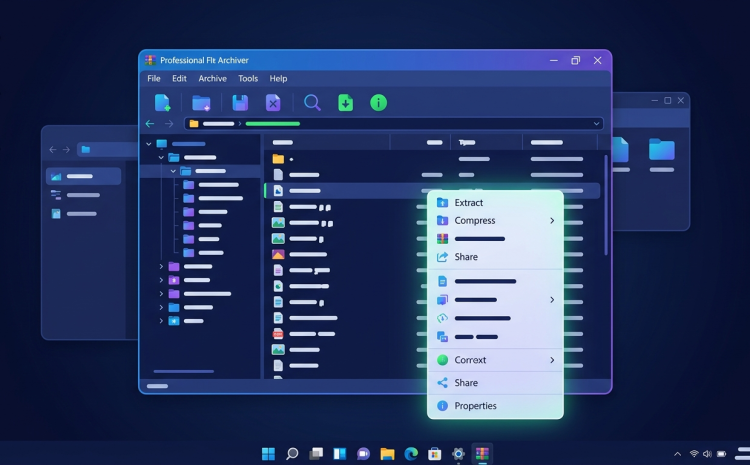This screenshot has width=750, height=465.
Task: Click the app logo in archiver title bar
Action: pyautogui.click(x=150, y=60)
